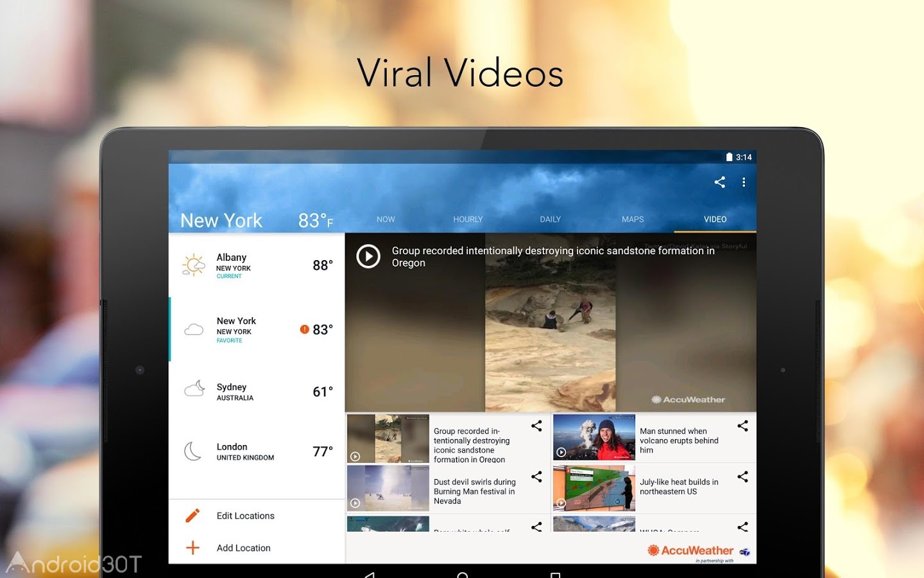Click the New York header city name
Image resolution: width=924 pixels, height=578 pixels.
221,220
